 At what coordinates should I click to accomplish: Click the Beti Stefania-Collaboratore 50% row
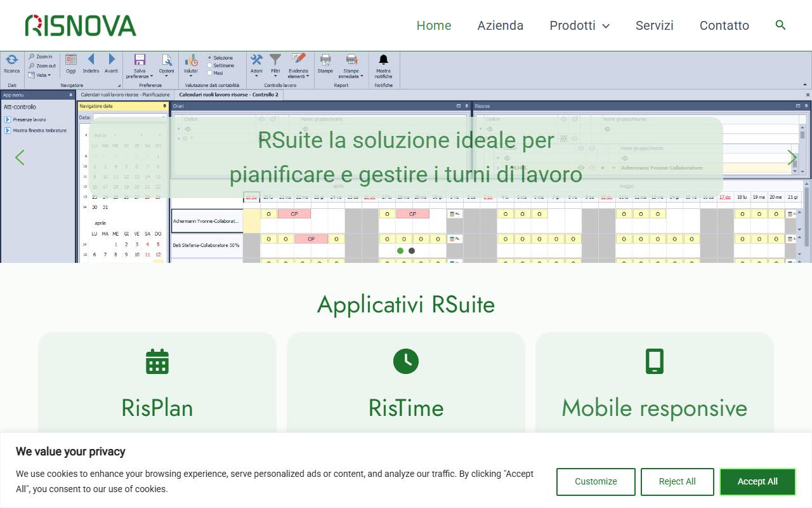click(x=207, y=244)
